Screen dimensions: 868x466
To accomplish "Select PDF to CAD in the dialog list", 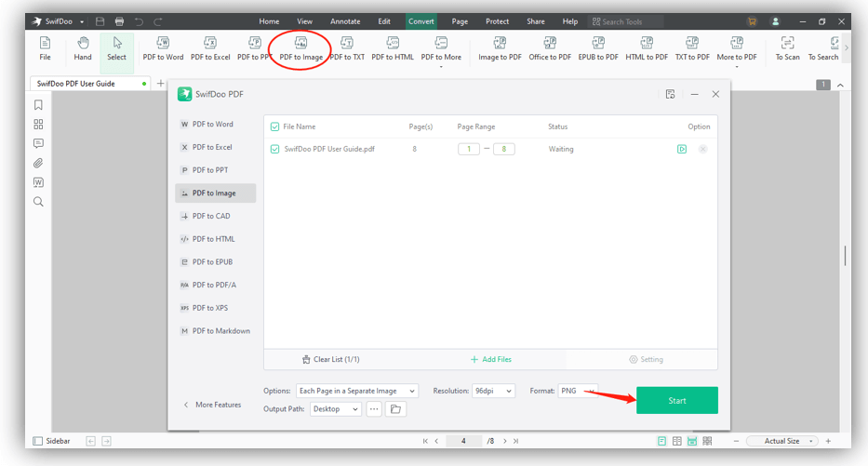I will tap(215, 216).
